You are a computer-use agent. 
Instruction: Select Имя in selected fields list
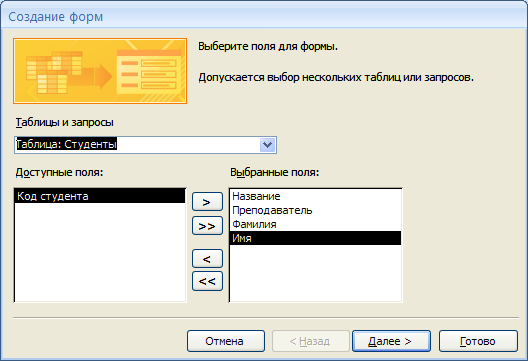coord(315,238)
